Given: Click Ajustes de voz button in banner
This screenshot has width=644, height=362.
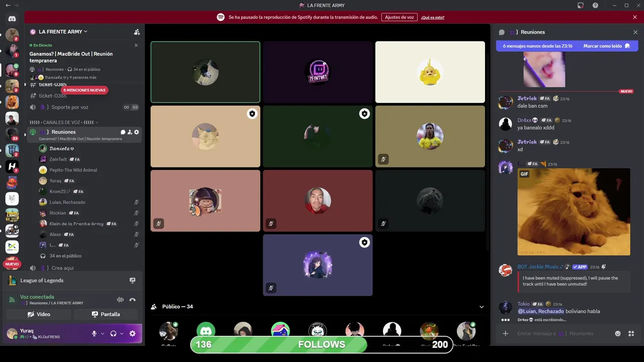Looking at the screenshot, I should (399, 17).
